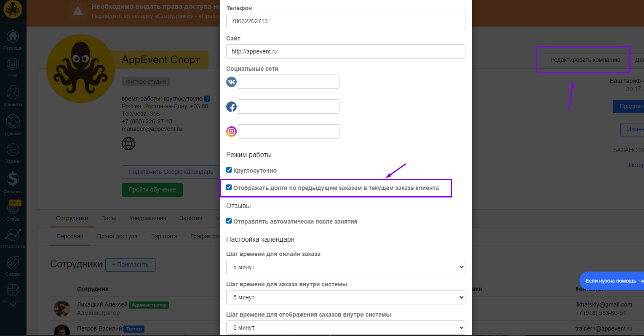The image size is (644, 336).
Task: Open the Шаг времени для отображения заказов dropdown
Action: (x=346, y=328)
